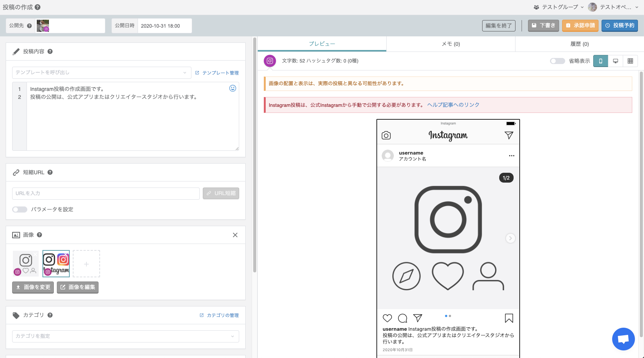Viewport: 644px width, 358px height.
Task: Open テンプレート管理 link
Action: [x=217, y=73]
